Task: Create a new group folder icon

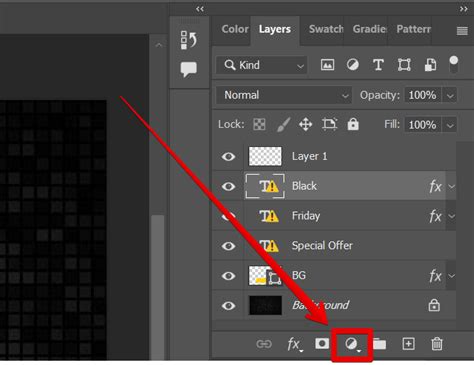Action: click(379, 344)
